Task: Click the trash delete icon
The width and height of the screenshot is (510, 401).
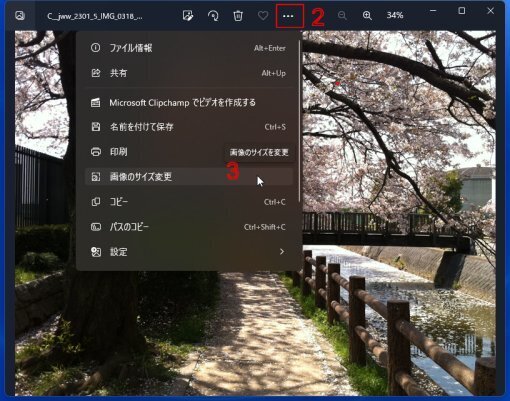Action: point(238,16)
